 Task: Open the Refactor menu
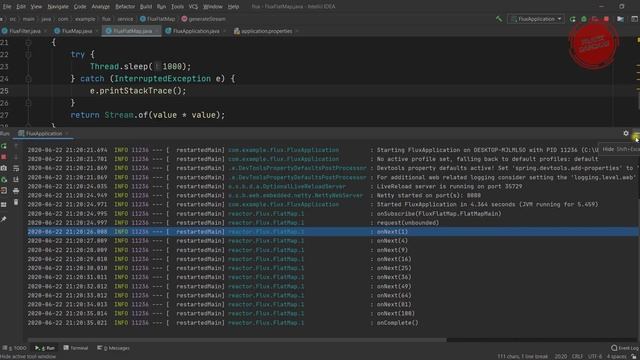(x=125, y=7)
